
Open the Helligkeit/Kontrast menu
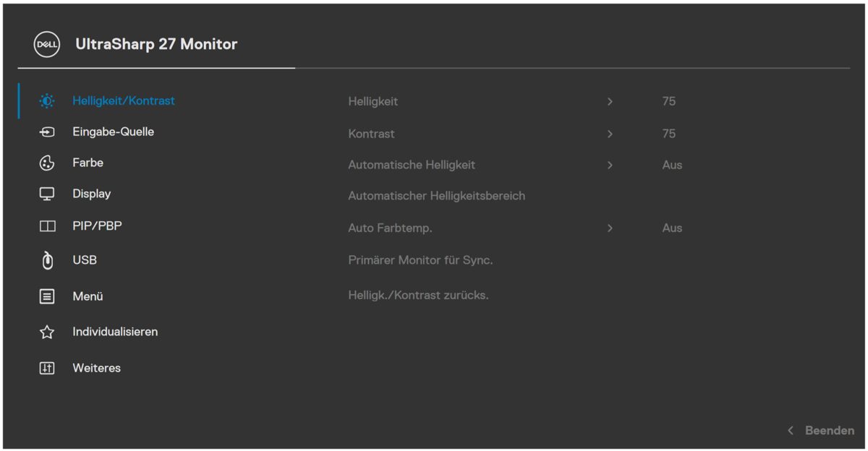click(x=124, y=101)
